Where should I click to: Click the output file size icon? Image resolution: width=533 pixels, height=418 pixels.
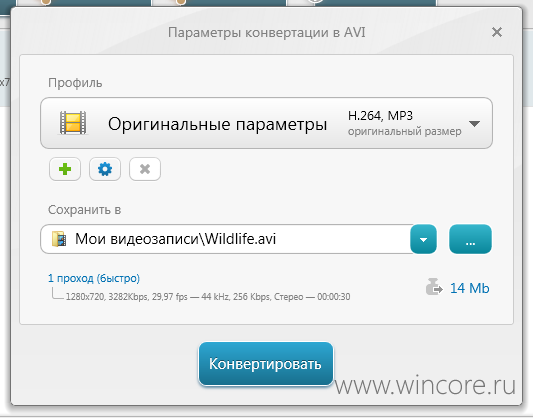point(434,287)
